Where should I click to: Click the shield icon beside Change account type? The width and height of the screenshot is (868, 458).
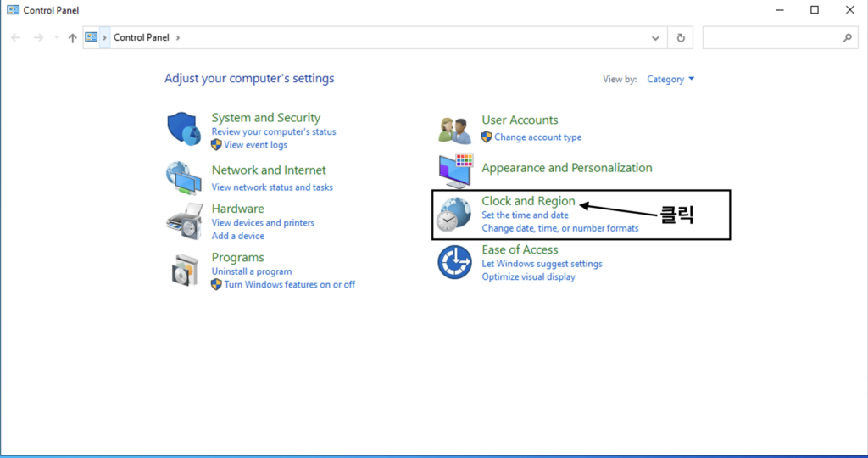(487, 137)
